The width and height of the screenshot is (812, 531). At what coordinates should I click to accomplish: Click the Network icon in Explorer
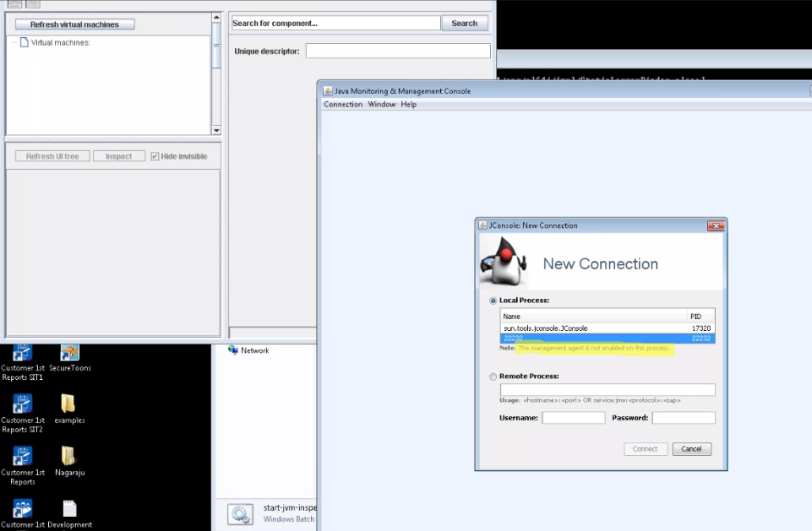point(233,350)
